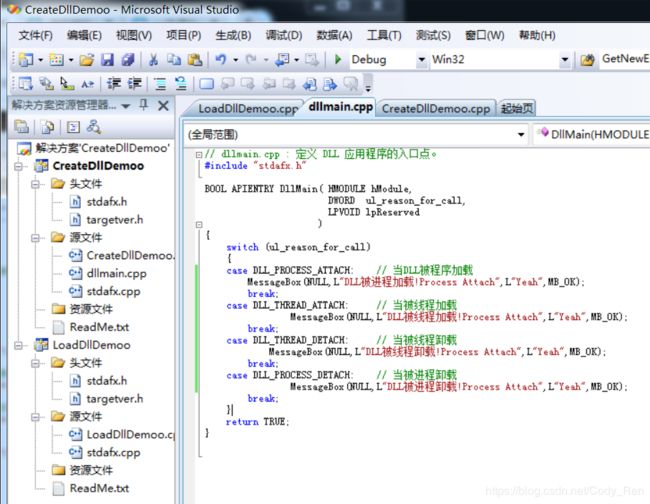
Task: Start debugging with the green play icon
Action: 338,60
